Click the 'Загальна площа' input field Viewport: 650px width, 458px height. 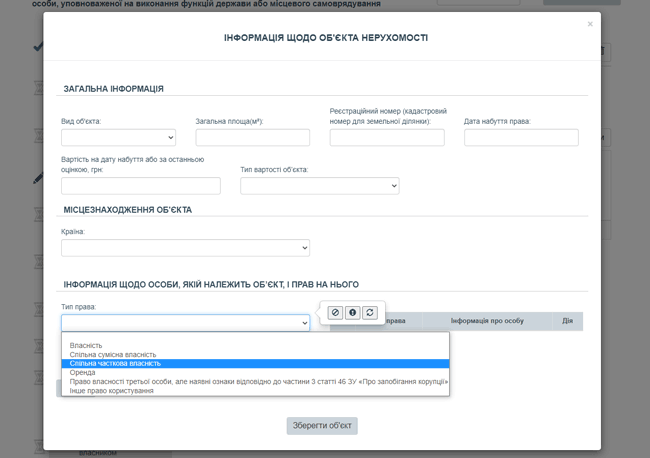[252, 138]
